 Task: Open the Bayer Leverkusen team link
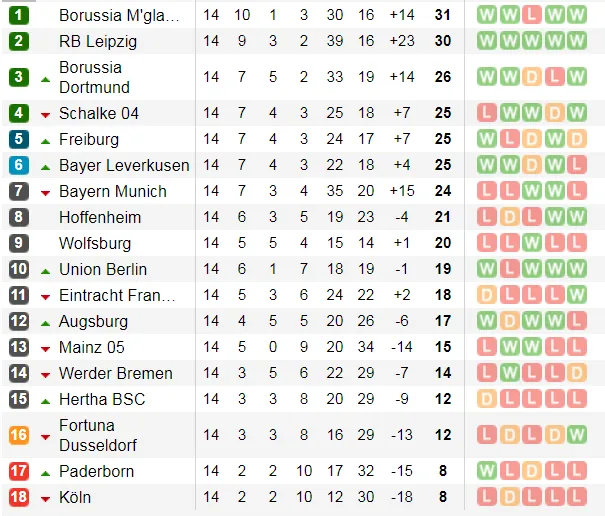pyautogui.click(x=124, y=165)
